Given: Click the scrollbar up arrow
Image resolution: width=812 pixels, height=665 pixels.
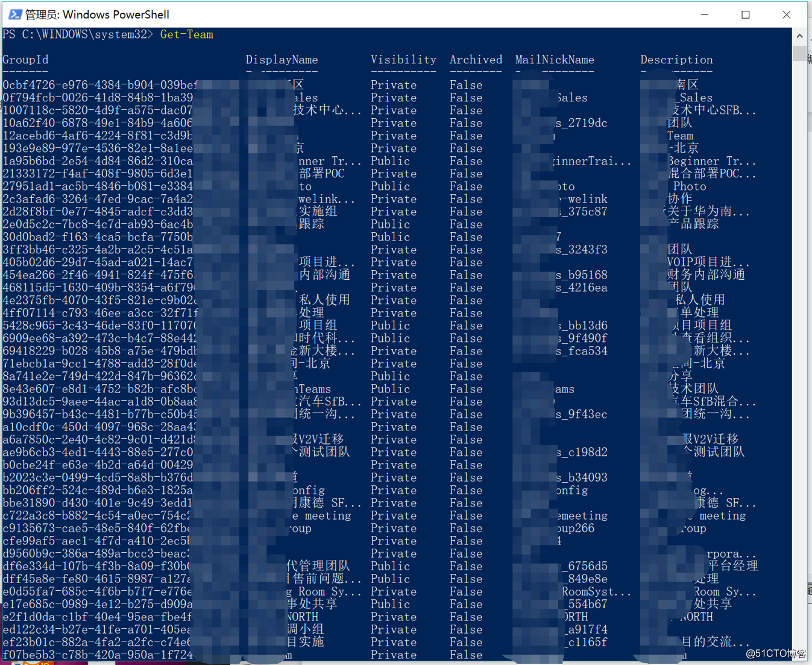Looking at the screenshot, I should [x=799, y=36].
